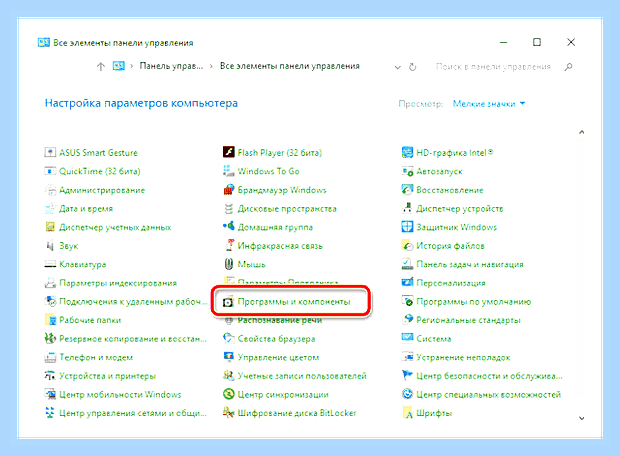
Task: Open the Мелкие значки view dropdown
Action: (489, 104)
